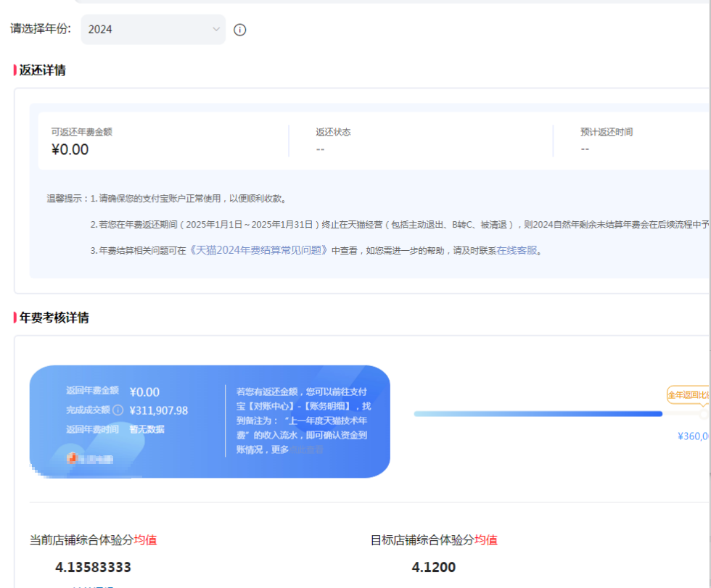Click the 目标店铺综合体验分均值 label

click(x=434, y=540)
